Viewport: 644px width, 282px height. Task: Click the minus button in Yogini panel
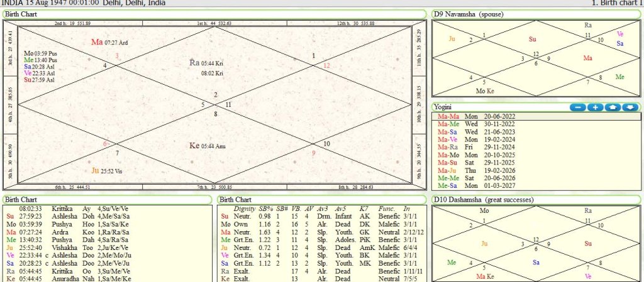click(x=577, y=107)
